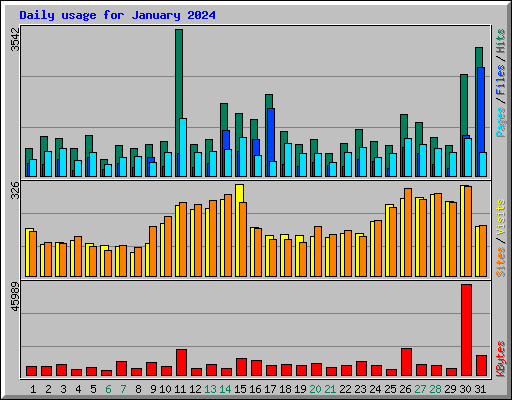Click the green day 20 axis label
The image size is (512, 400).
point(315,389)
